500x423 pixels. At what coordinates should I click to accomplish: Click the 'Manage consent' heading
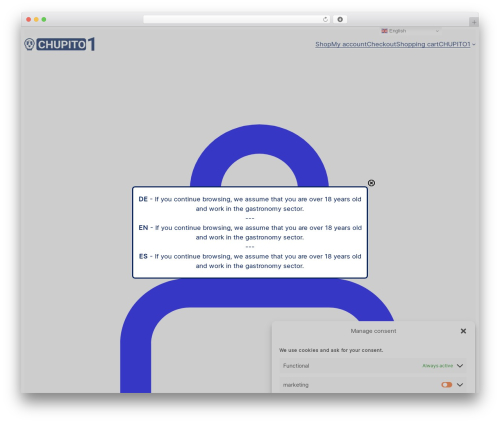click(373, 331)
